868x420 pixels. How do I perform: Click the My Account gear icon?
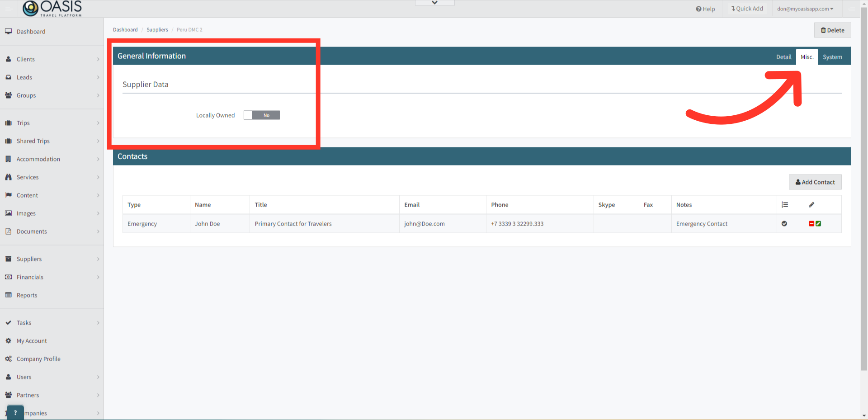point(8,341)
